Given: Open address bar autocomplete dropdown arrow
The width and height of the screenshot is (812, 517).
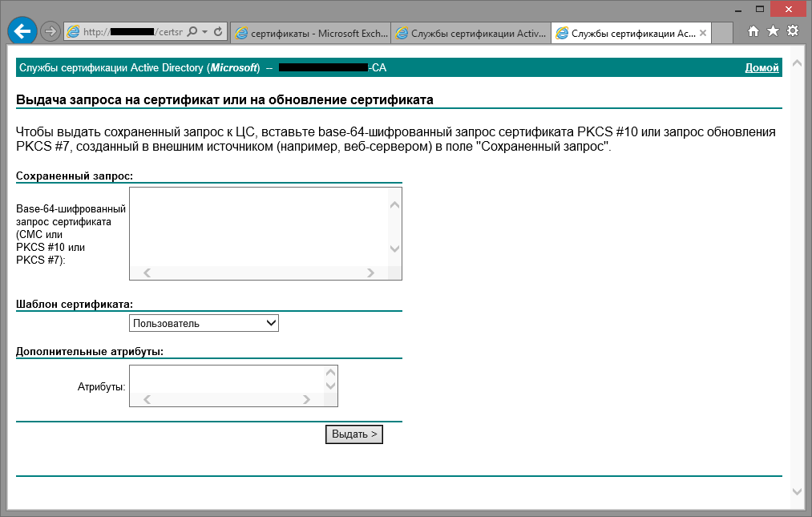Looking at the screenshot, I should pos(205,31).
